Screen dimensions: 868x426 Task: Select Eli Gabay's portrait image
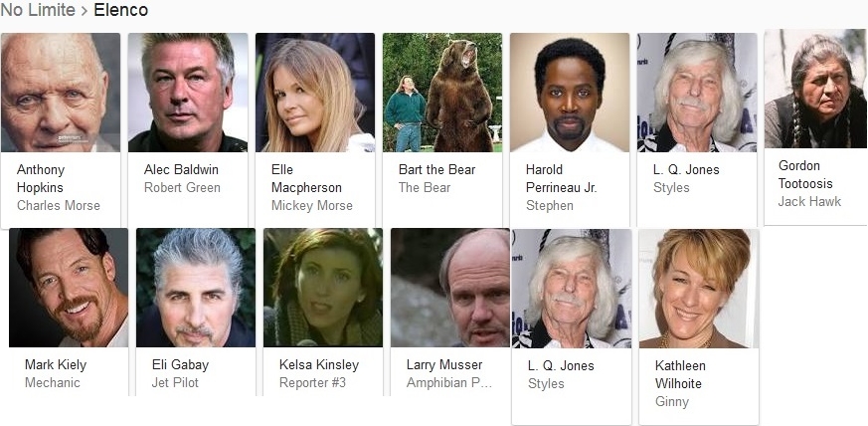tap(196, 288)
